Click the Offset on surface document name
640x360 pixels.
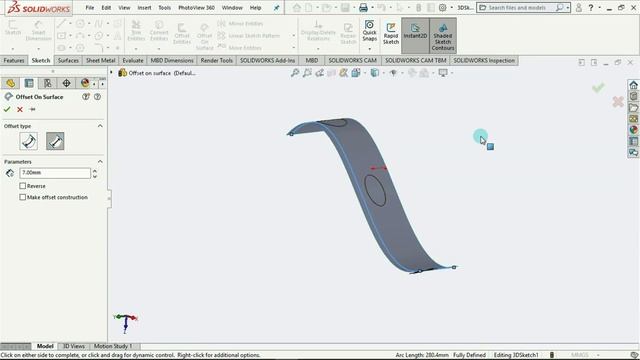pyautogui.click(x=162, y=73)
